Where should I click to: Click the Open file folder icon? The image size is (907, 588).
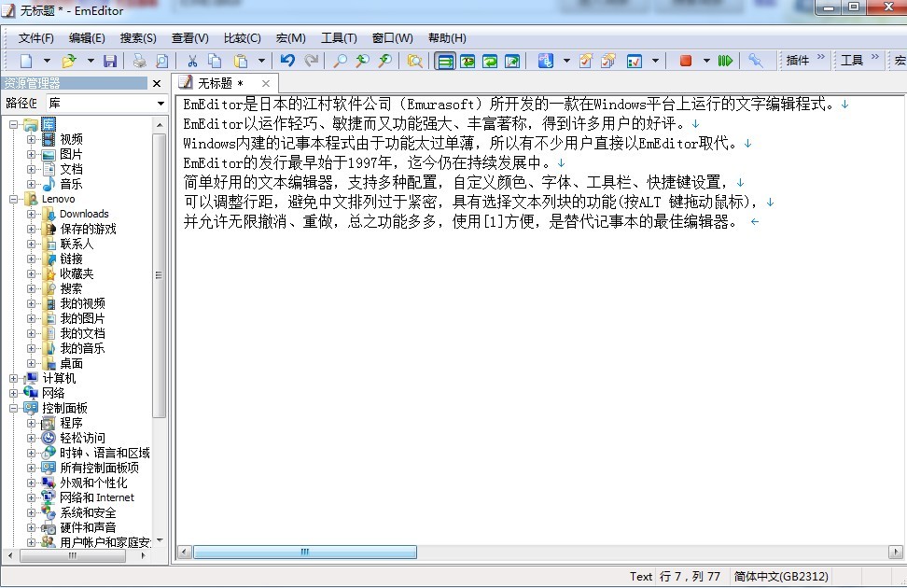(x=69, y=61)
